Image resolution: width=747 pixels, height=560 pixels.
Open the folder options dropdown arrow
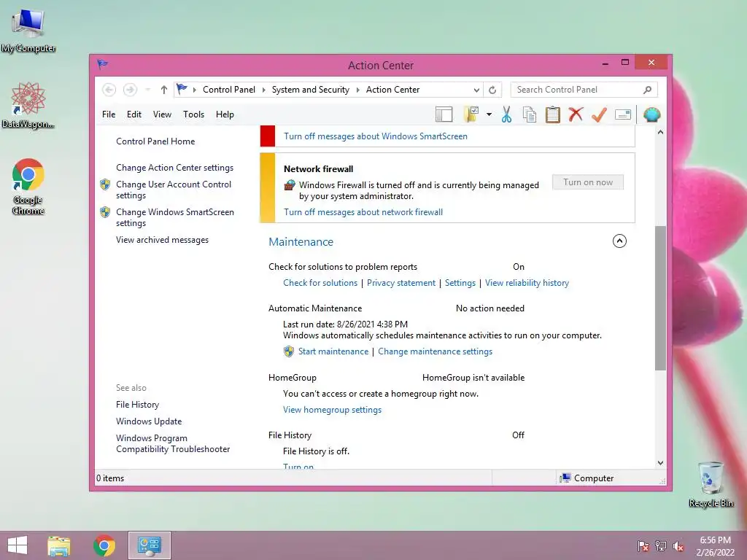(x=489, y=114)
